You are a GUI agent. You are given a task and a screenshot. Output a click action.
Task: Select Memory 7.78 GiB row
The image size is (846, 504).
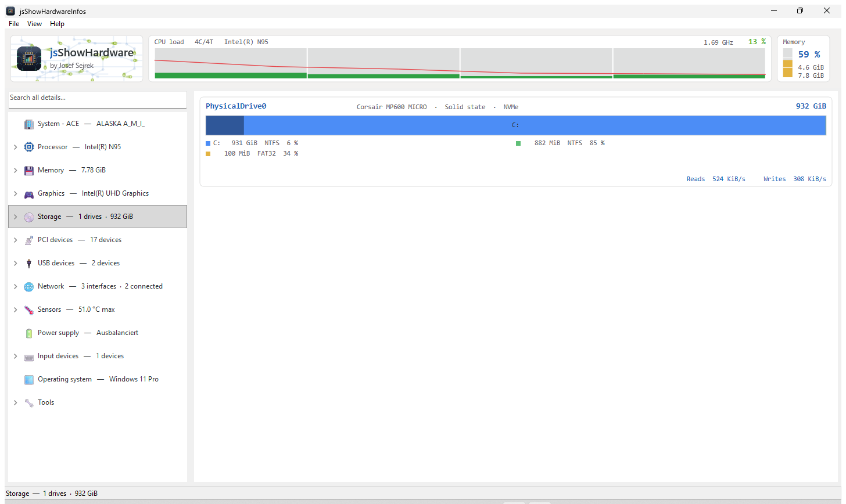(x=98, y=170)
